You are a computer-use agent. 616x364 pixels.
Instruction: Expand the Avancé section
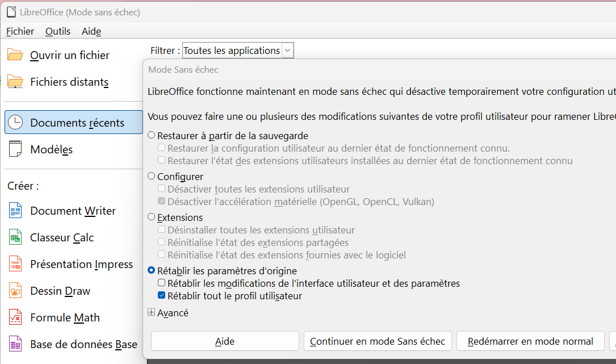151,312
